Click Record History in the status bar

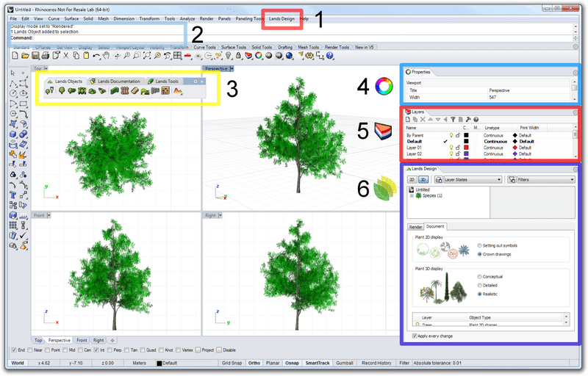pos(376,363)
